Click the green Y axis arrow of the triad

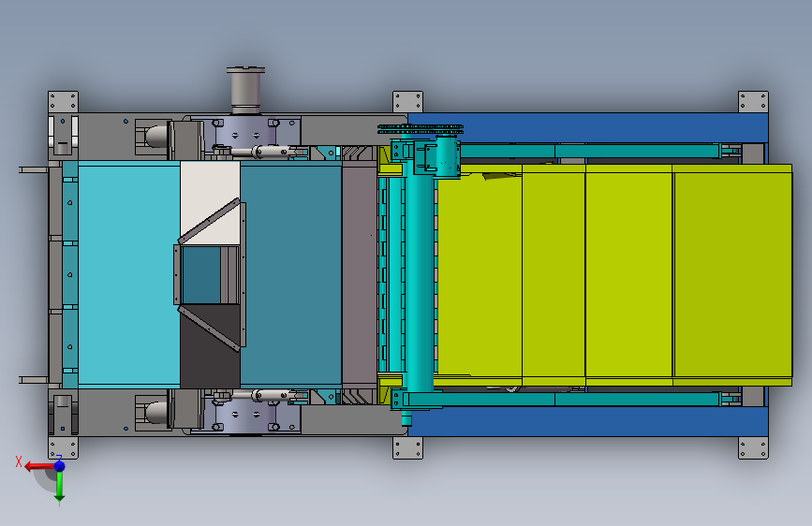(x=60, y=488)
